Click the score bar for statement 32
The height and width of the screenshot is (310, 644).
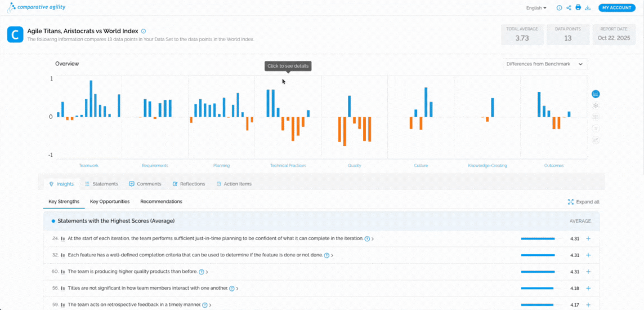pos(538,255)
